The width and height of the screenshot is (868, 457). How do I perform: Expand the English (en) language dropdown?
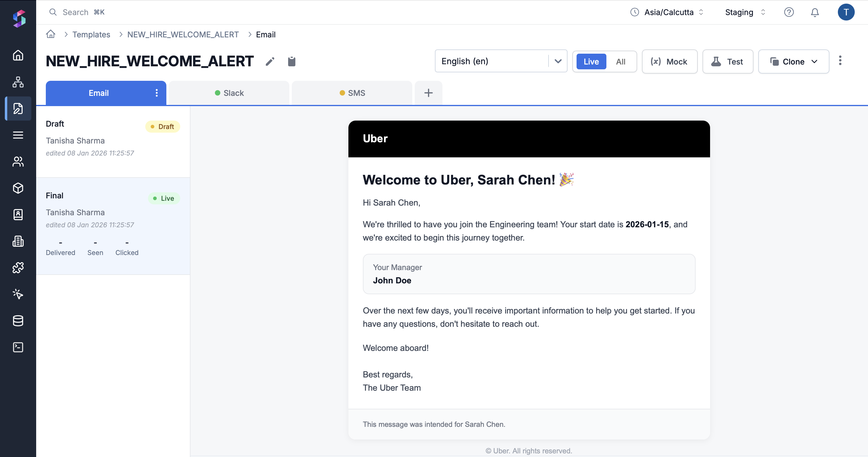558,61
